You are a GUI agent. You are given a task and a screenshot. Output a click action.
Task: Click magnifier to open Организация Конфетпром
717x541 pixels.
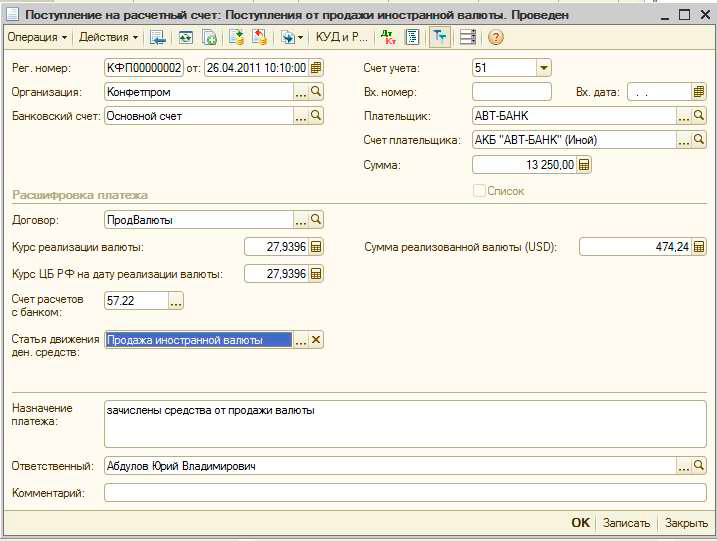click(x=316, y=92)
